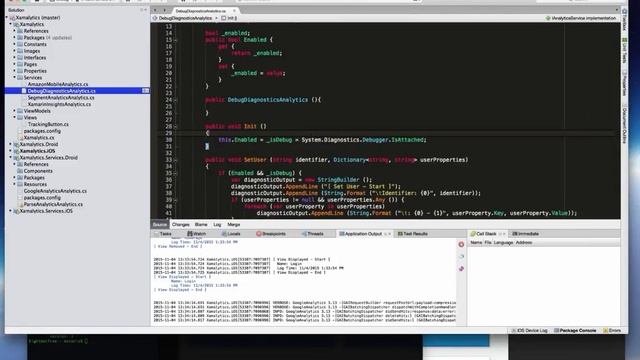The width and height of the screenshot is (640, 360).
Task: Open the Package Console
Action: coord(575,331)
